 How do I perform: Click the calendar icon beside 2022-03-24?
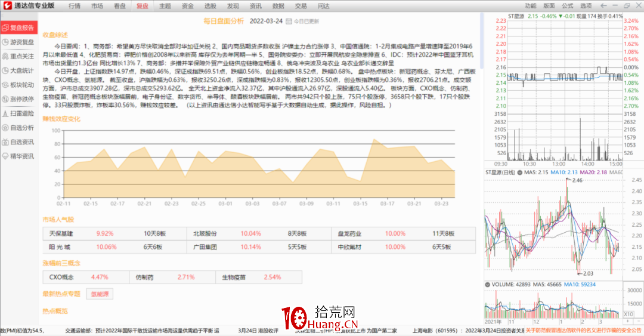click(x=289, y=21)
